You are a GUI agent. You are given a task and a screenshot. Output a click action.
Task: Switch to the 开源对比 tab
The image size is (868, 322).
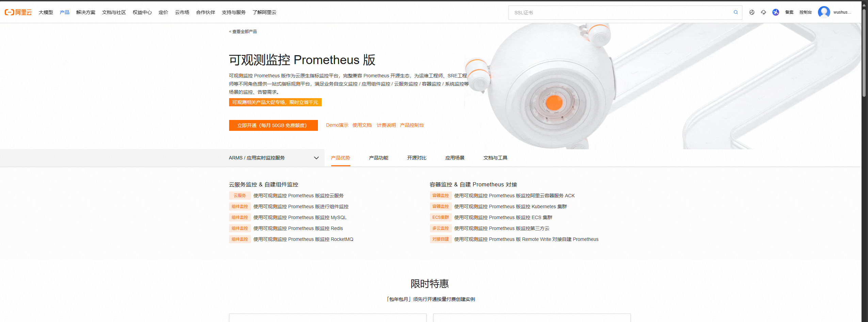[417, 158]
